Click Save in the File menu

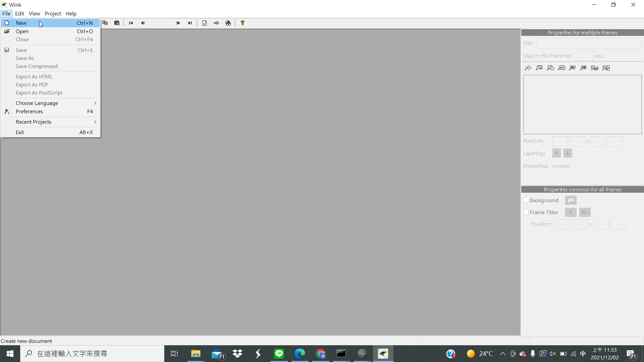pyautogui.click(x=50, y=50)
